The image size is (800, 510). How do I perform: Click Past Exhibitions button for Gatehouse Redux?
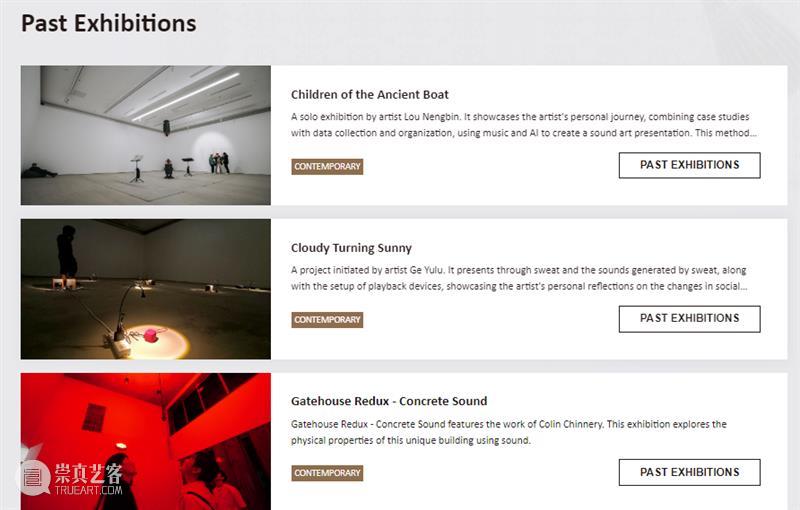(689, 472)
